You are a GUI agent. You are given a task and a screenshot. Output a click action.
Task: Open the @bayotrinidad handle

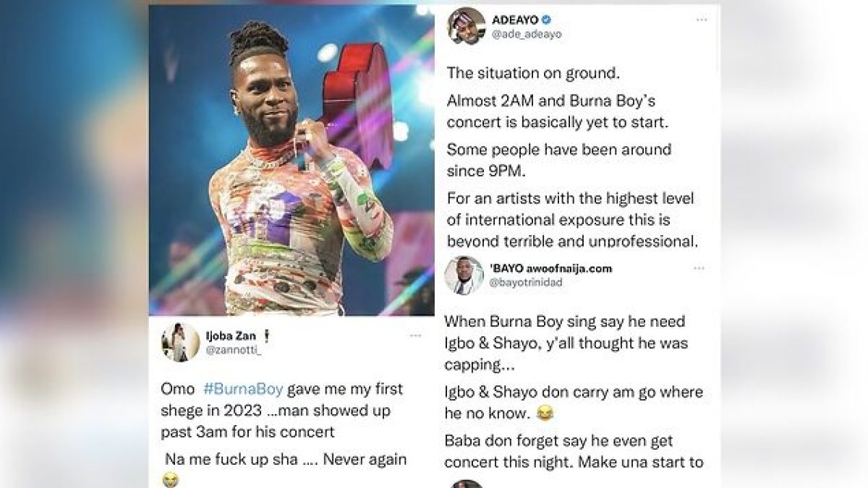(x=527, y=282)
